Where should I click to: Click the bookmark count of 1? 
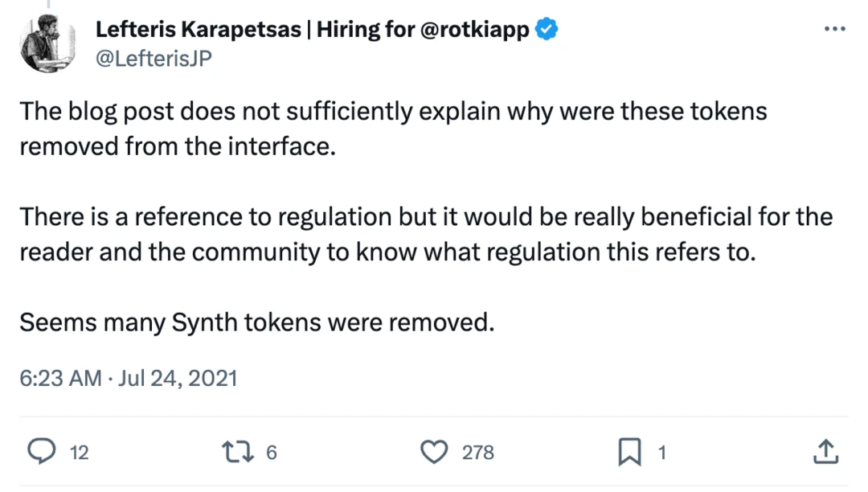(x=662, y=453)
